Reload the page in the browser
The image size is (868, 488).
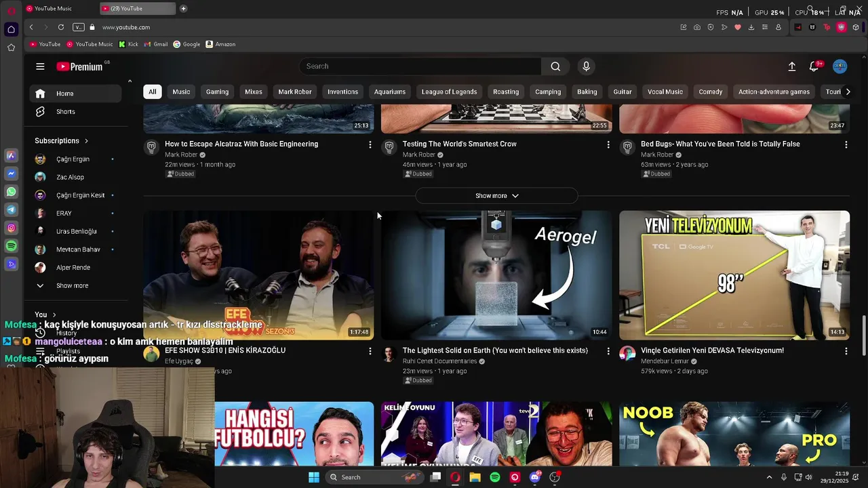tap(61, 27)
